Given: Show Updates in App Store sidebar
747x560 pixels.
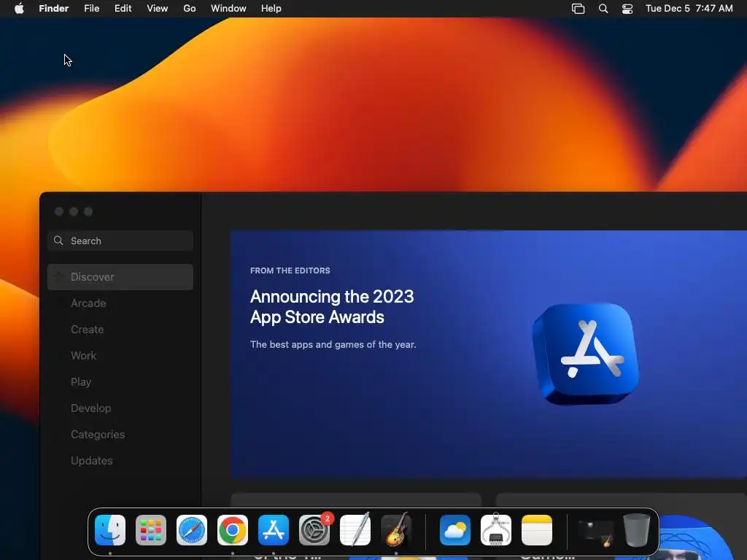Looking at the screenshot, I should (x=120, y=461).
